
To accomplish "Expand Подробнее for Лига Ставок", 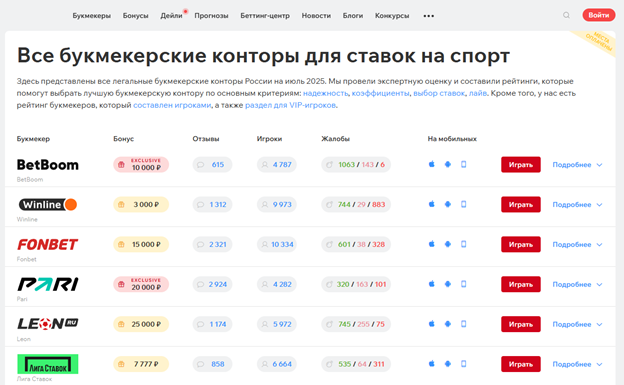I will (x=577, y=364).
